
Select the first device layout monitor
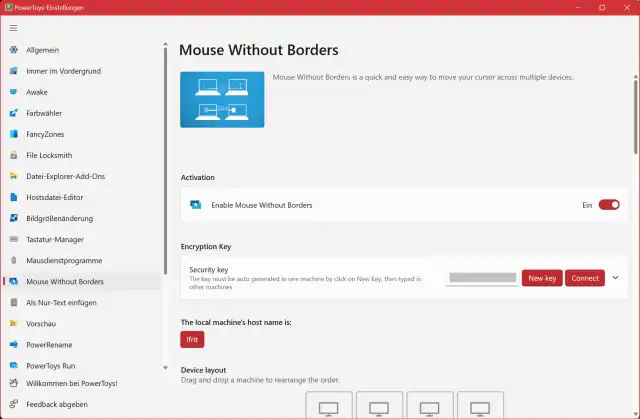(x=329, y=405)
